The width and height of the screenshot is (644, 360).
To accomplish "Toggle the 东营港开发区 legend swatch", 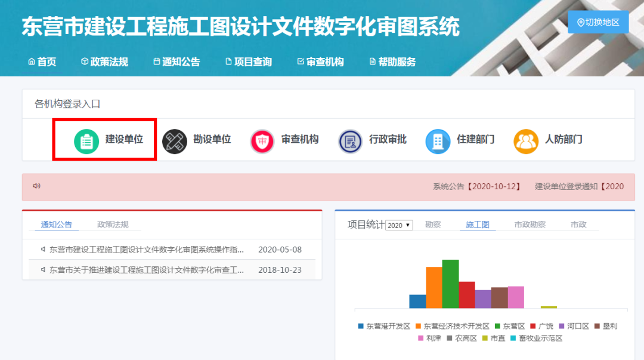I will pos(361,327).
